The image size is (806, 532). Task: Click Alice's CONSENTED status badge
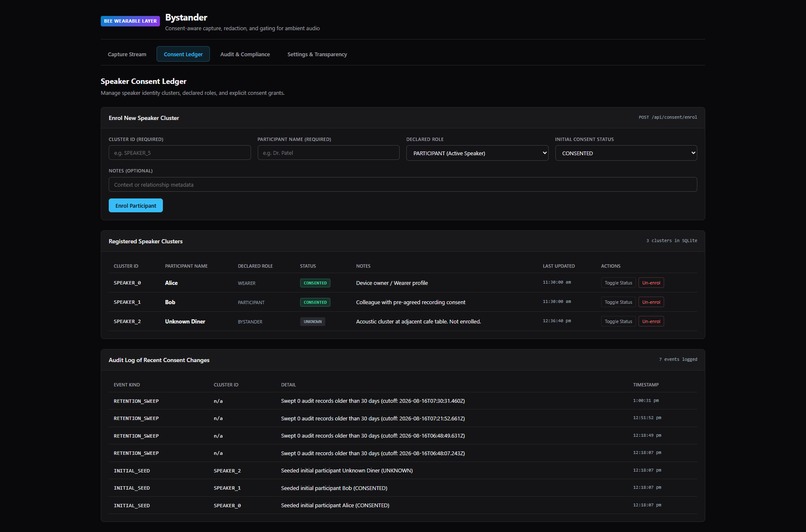[315, 283]
